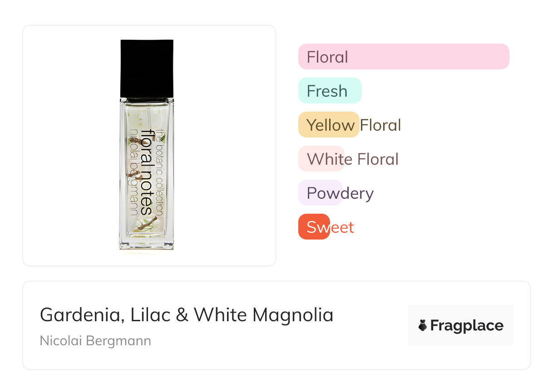Click 'floral notes' text on the bottle

click(147, 172)
